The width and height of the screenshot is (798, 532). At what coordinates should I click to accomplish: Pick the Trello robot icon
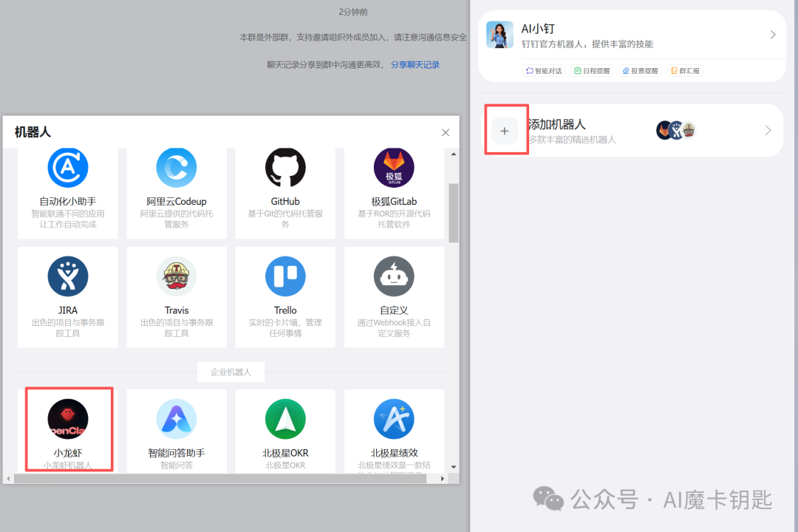pyautogui.click(x=285, y=276)
